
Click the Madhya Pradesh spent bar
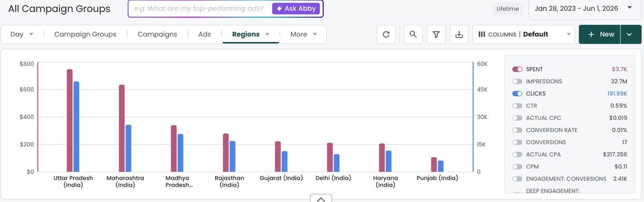click(174, 149)
